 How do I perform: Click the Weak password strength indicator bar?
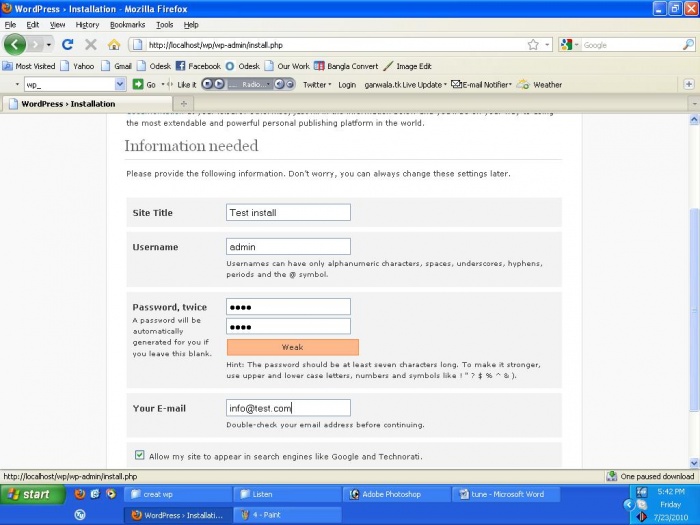(292, 347)
